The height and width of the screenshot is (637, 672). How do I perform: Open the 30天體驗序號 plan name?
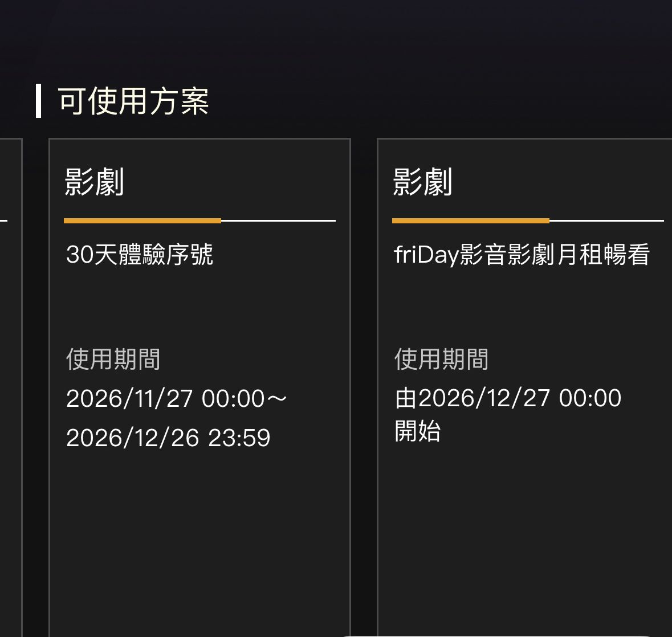click(x=140, y=255)
